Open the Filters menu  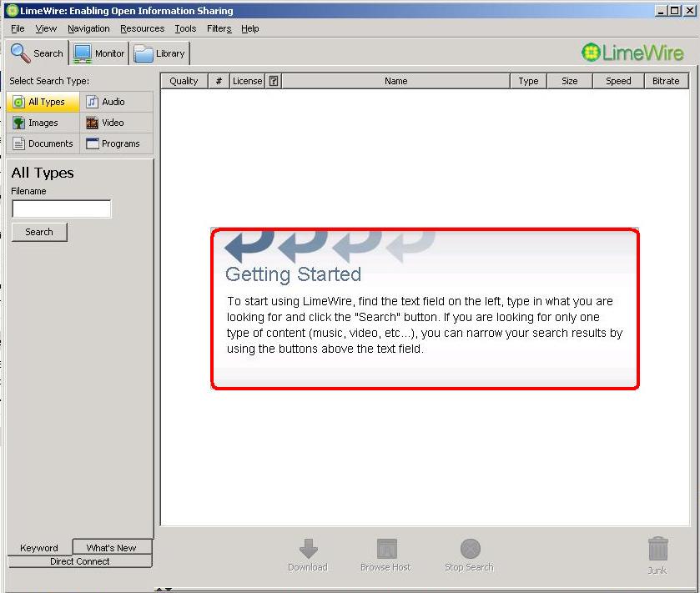pyautogui.click(x=219, y=28)
